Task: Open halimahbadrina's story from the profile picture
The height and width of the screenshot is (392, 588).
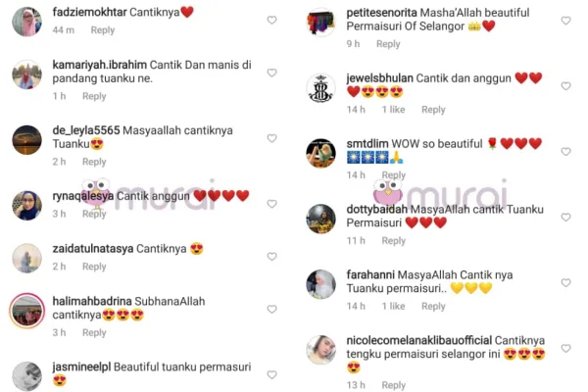Action: pyautogui.click(x=27, y=311)
